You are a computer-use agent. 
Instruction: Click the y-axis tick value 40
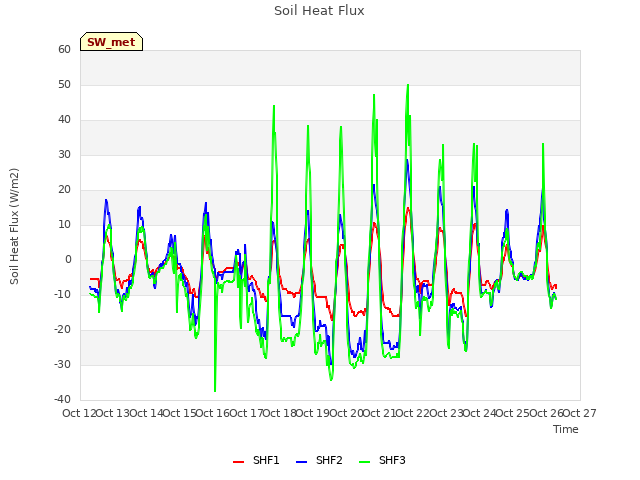click(64, 120)
